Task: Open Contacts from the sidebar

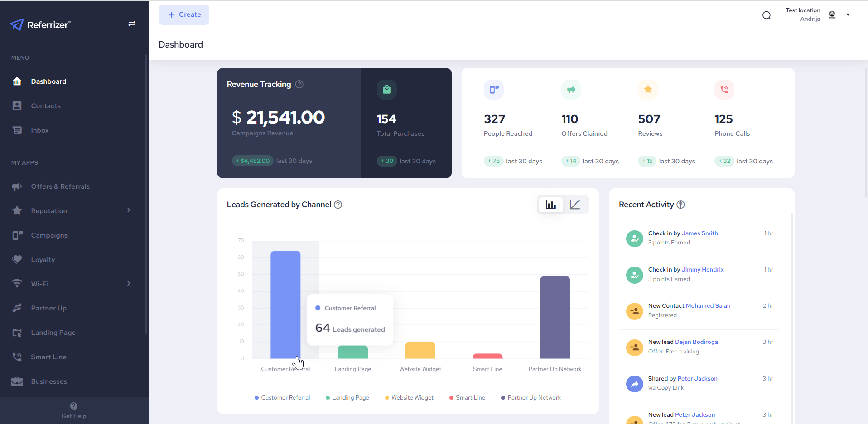Action: [46, 106]
